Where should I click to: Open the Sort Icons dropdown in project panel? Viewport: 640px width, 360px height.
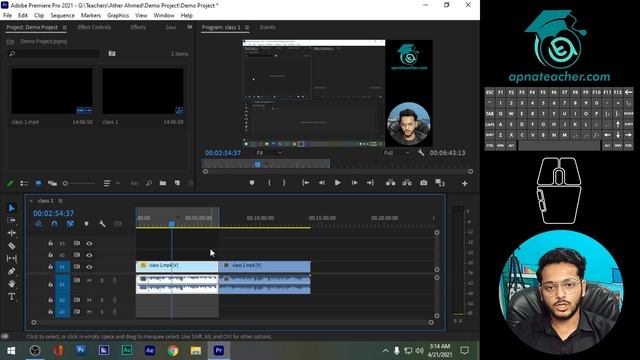[111, 184]
